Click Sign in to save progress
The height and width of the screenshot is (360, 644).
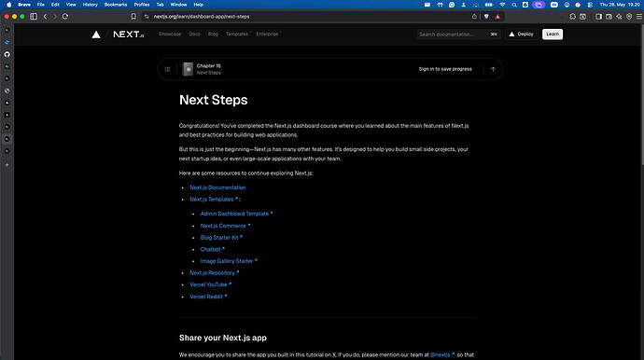click(x=445, y=69)
